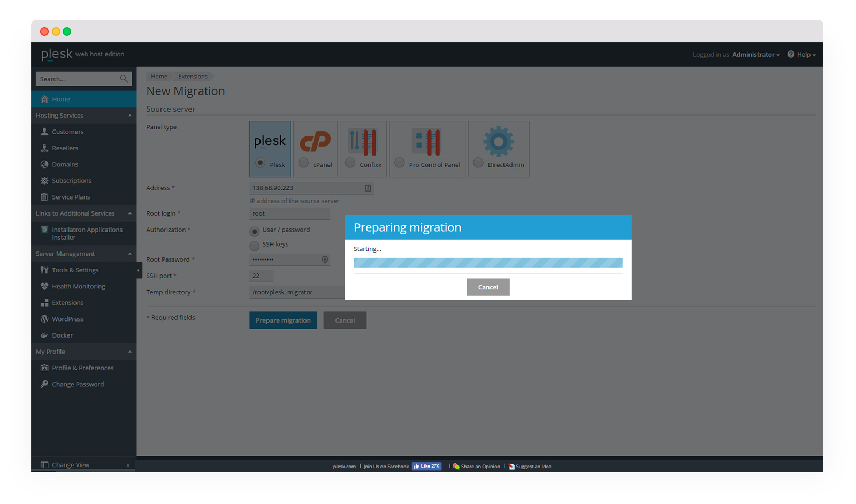856x504 pixels.
Task: Choose SSH keys authorization
Action: [255, 246]
